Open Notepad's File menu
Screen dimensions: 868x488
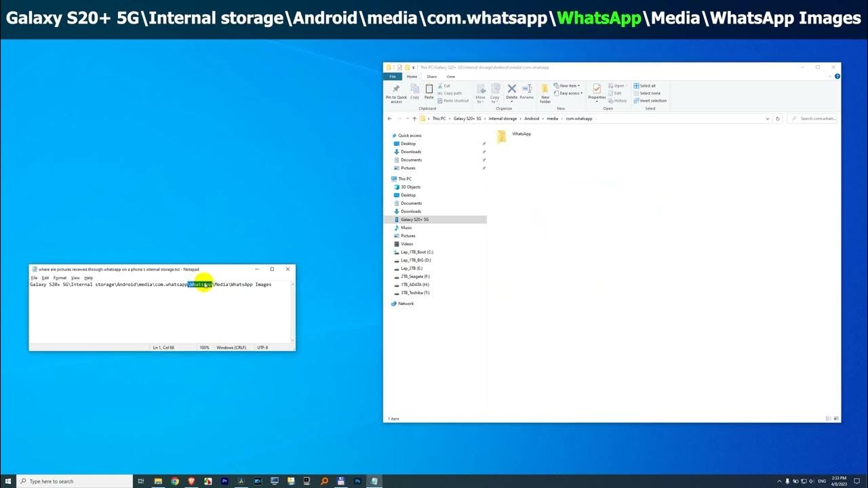tap(34, 278)
